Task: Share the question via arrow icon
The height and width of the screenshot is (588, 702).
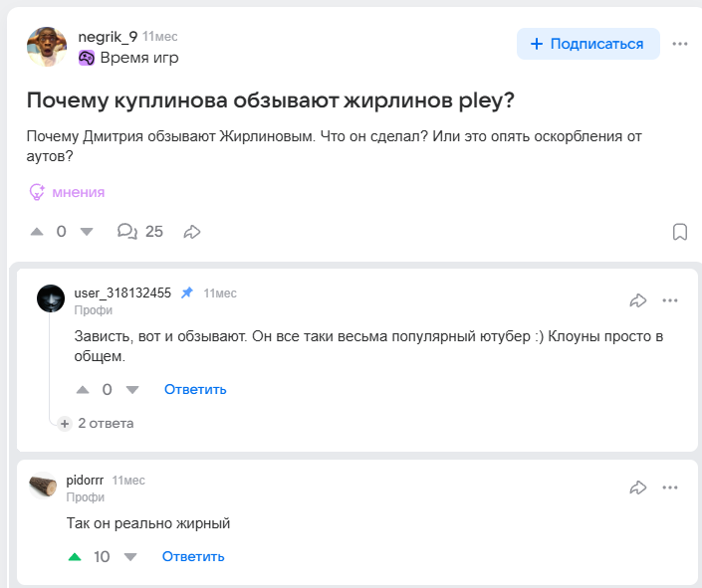Action: pos(192,232)
